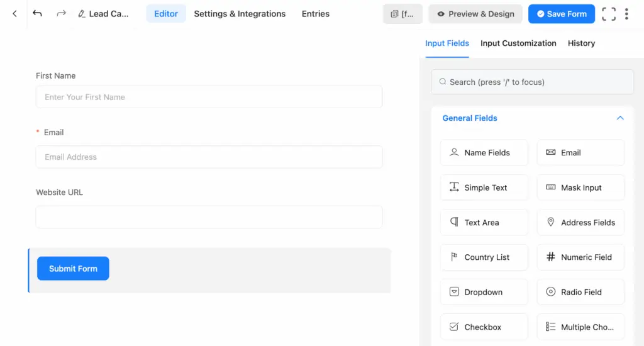The width and height of the screenshot is (644, 346).
Task: Go back using the left chevron
Action: 15,14
